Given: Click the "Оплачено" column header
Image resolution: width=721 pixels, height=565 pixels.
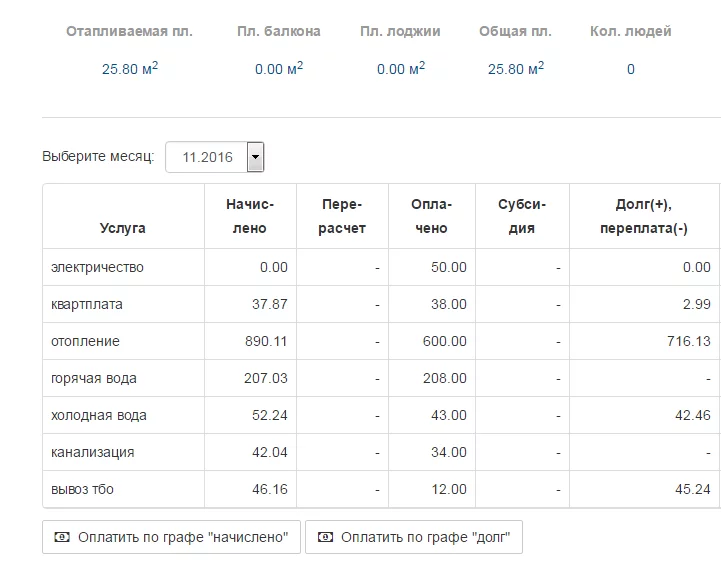Looking at the screenshot, I should tap(431, 216).
